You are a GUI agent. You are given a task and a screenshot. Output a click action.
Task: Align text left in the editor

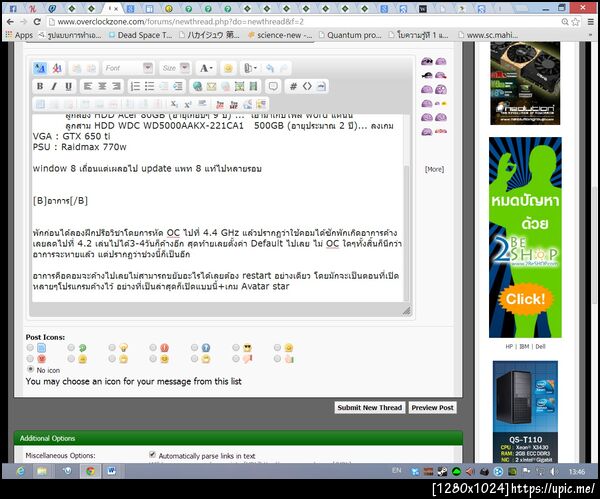(88, 86)
